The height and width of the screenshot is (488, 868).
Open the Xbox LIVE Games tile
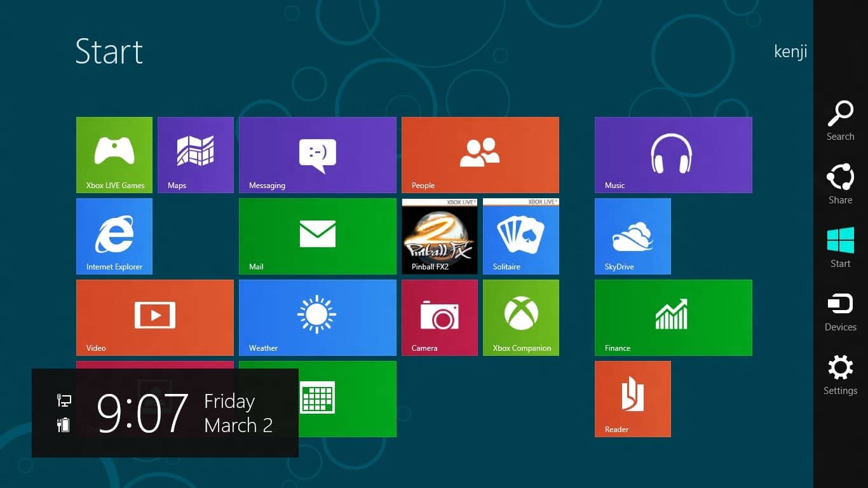[114, 155]
